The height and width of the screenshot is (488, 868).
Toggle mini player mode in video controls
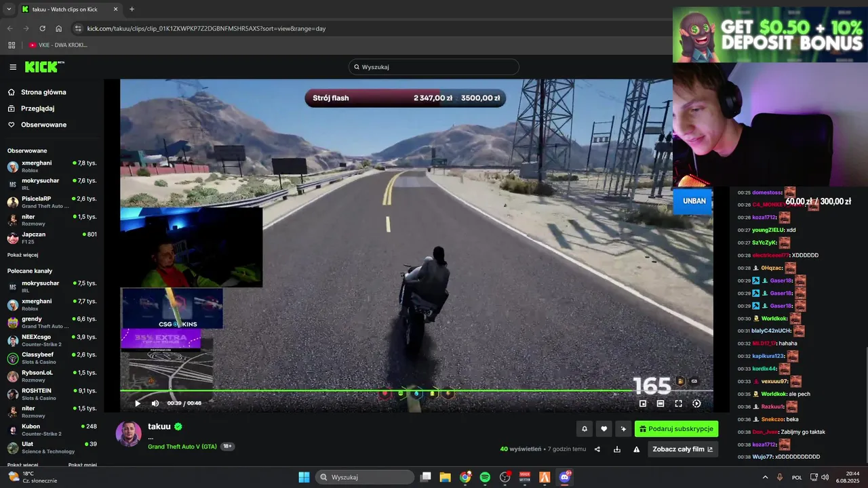[643, 403]
